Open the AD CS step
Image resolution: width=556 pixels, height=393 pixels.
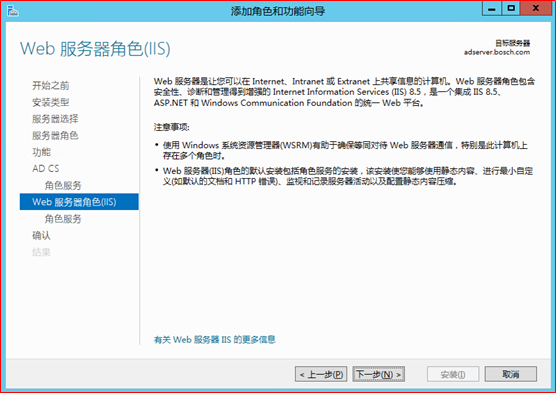point(46,168)
